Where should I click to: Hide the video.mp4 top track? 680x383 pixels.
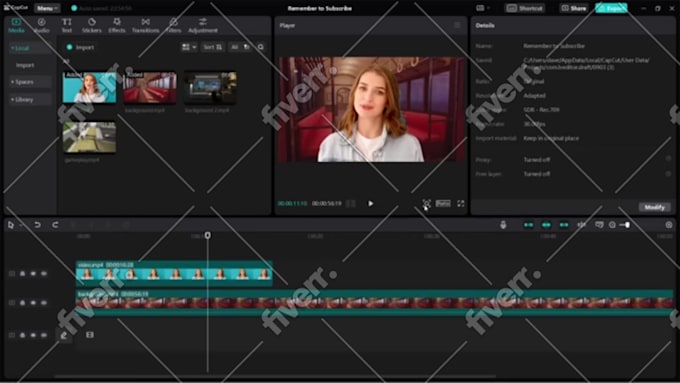(33, 274)
